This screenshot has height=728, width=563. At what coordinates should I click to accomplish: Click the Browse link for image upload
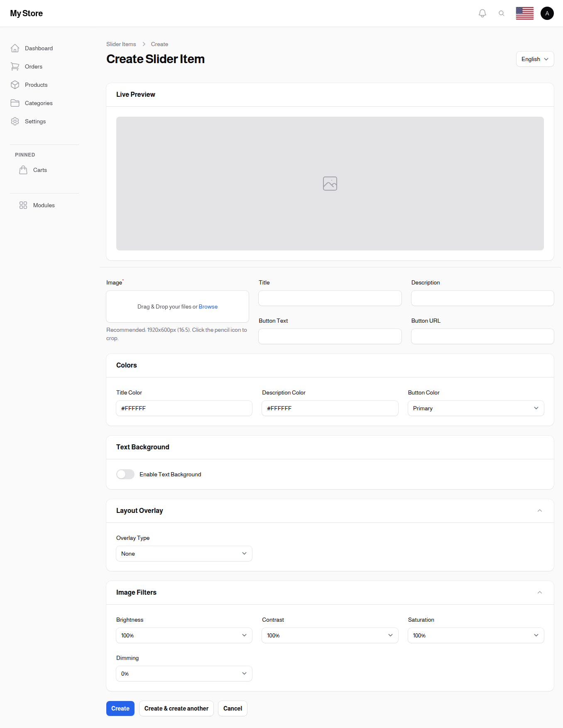pos(208,306)
